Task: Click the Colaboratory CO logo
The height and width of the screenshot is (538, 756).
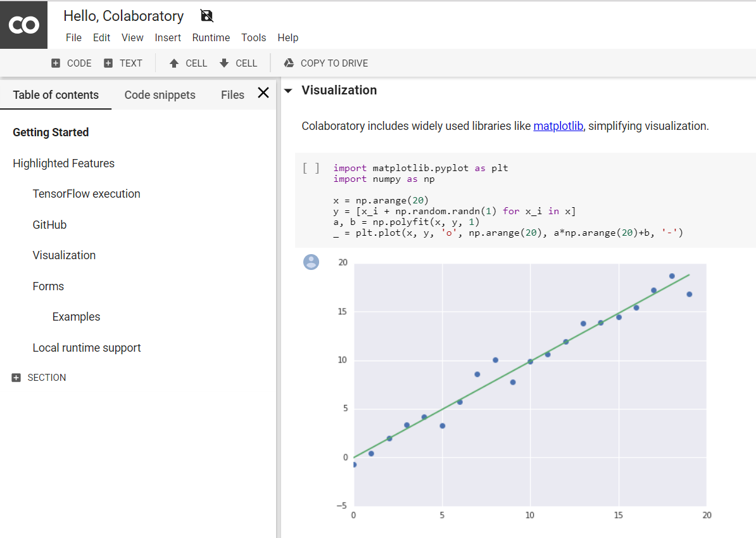Action: (23, 25)
